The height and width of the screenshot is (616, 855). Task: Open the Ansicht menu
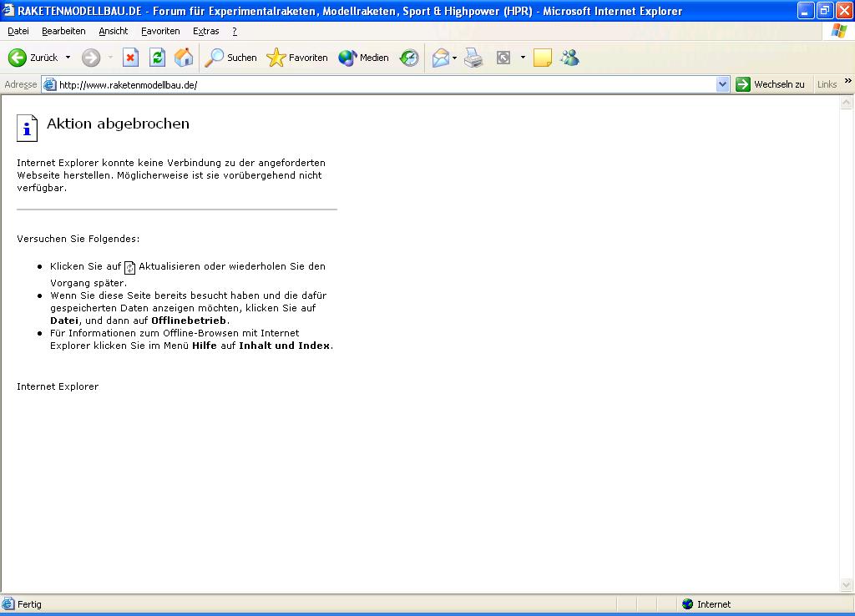click(x=114, y=31)
